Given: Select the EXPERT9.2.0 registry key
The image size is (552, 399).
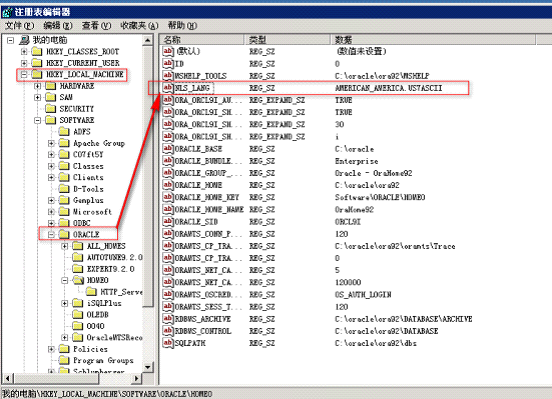Looking at the screenshot, I should 111,269.
